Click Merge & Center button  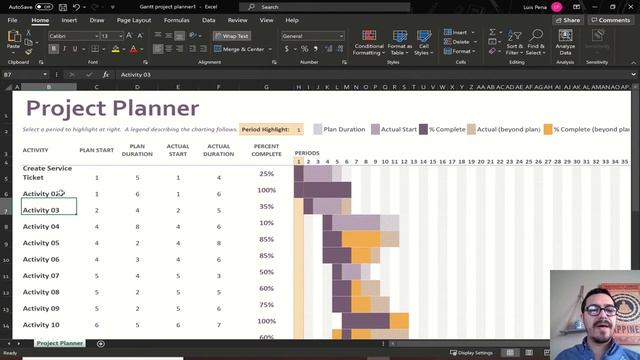click(239, 49)
